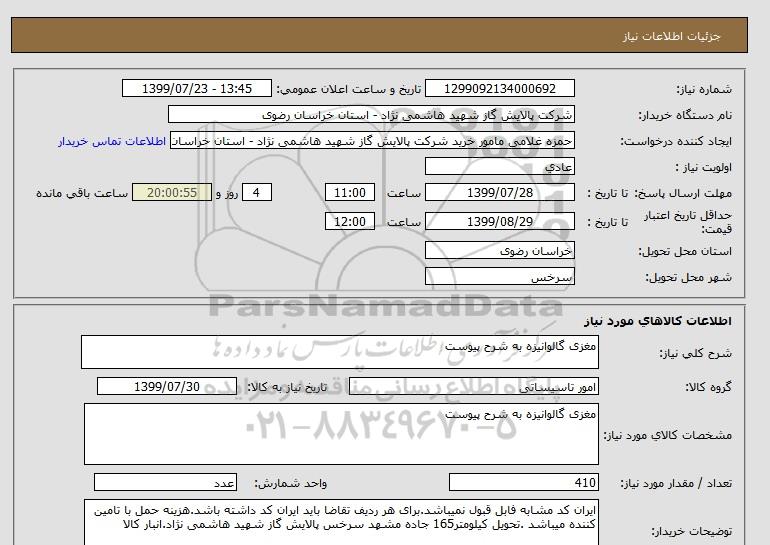Image resolution: width=770 pixels, height=545 pixels.
Task: Click remaining time countdown 20:00:55
Action: coord(172,192)
